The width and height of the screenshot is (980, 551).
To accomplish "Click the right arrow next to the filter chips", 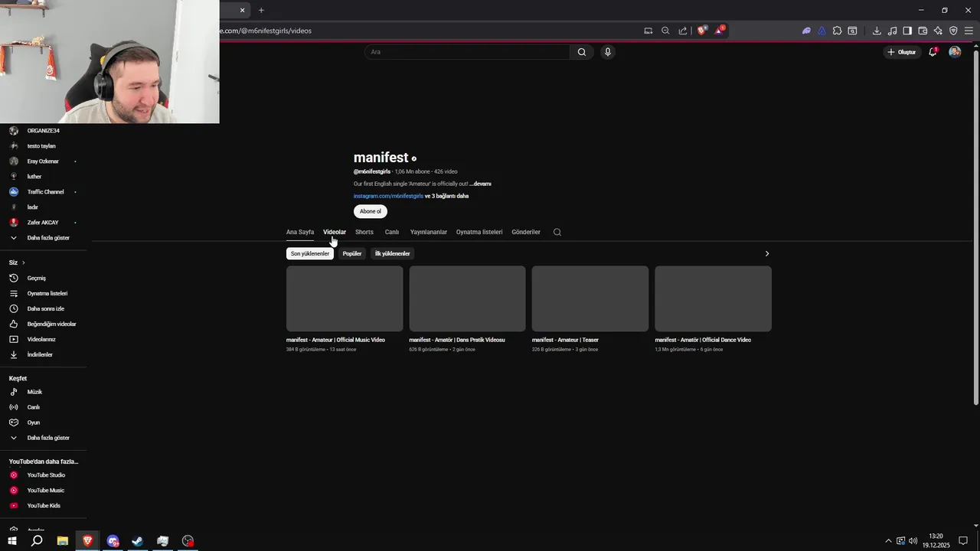I will click(767, 253).
